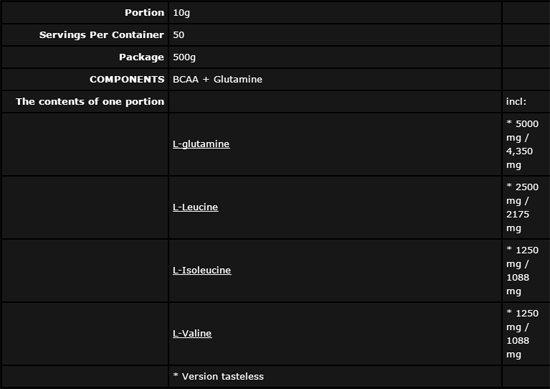Select the 2500 mg / 2175 mg value

tap(522, 207)
